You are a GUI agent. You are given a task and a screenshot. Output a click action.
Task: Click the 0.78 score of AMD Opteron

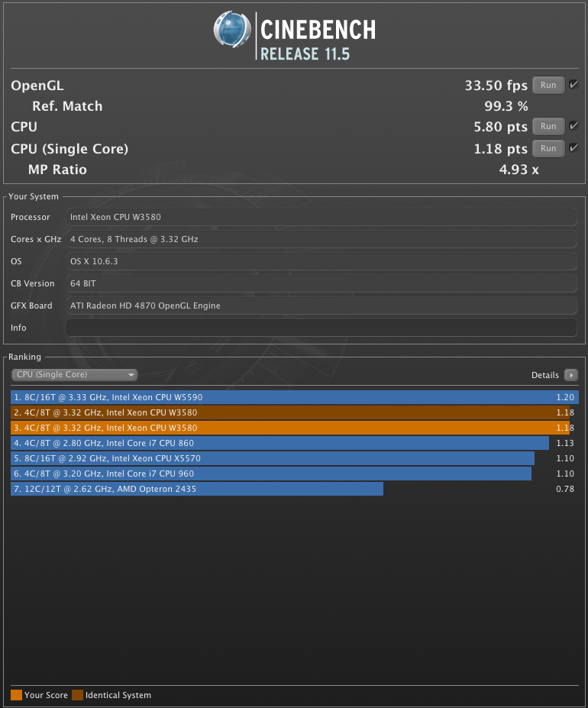[565, 489]
